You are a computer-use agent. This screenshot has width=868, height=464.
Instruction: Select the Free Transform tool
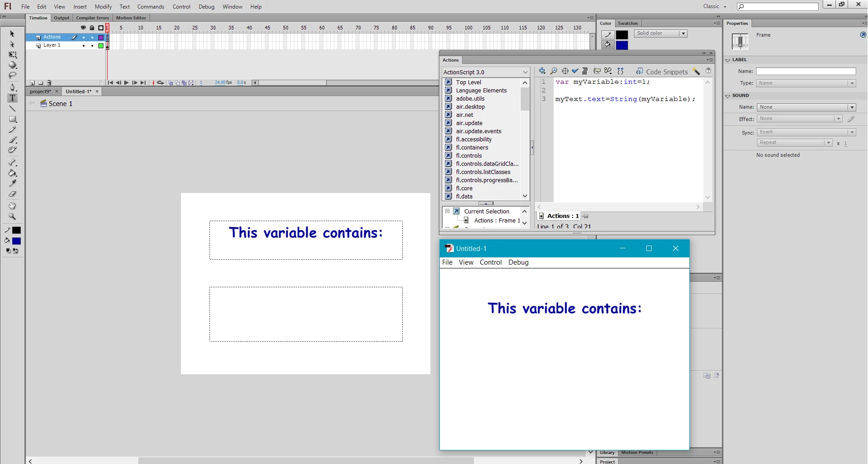[x=12, y=55]
